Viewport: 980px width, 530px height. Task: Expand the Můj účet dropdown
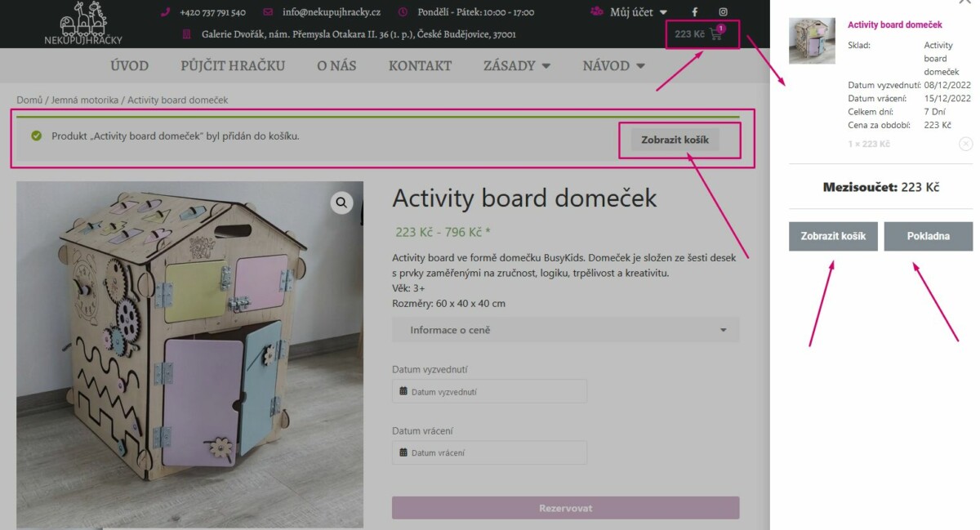pyautogui.click(x=629, y=12)
